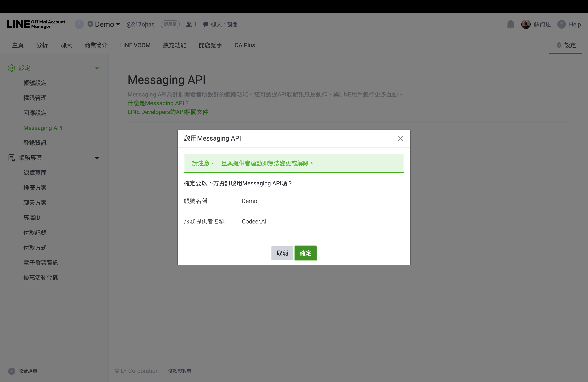Close the 啟用Messaging API dialog

coord(400,138)
